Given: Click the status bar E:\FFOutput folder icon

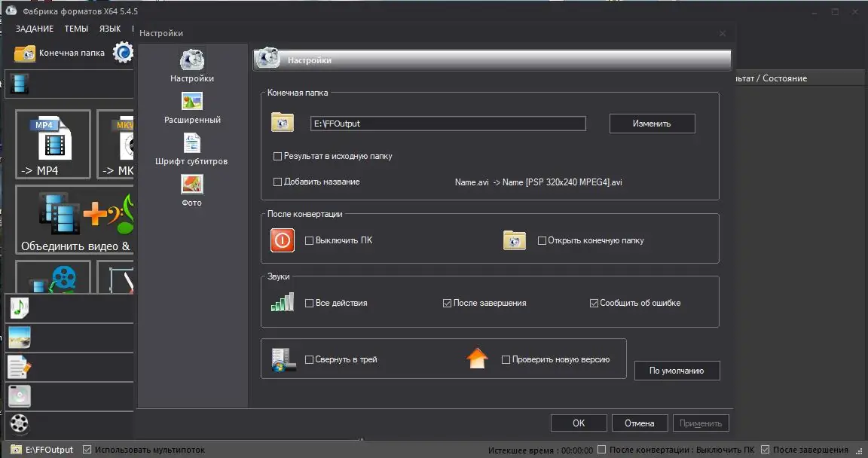Looking at the screenshot, I should point(16,450).
